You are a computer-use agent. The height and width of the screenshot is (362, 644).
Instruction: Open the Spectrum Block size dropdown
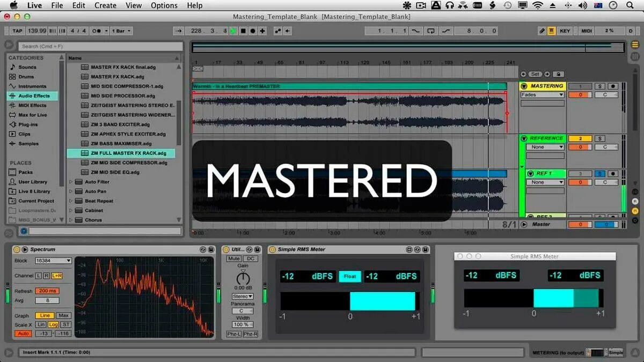pos(53,261)
